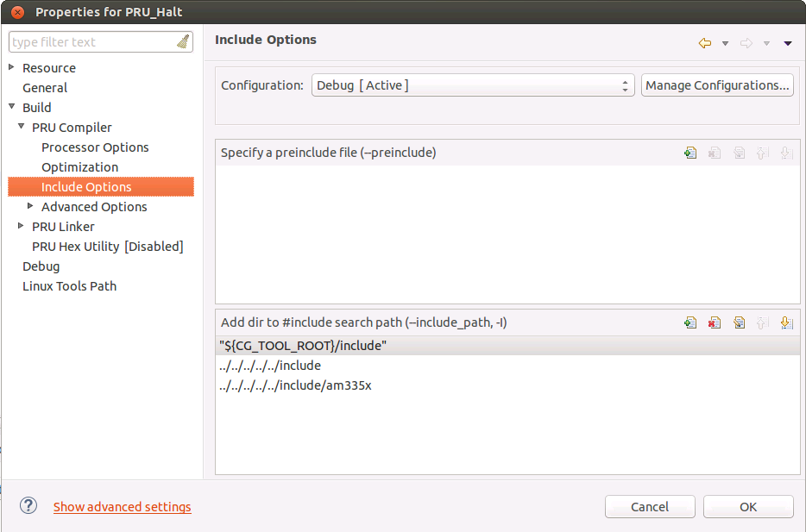The image size is (806, 532).
Task: Select Processor Options in the sidebar
Action: click(95, 147)
